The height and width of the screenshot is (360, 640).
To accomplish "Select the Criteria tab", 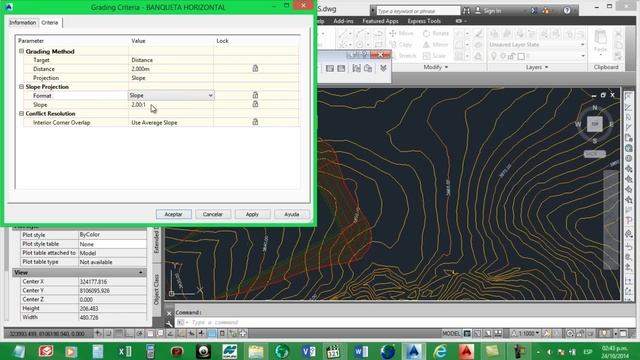I will (50, 22).
